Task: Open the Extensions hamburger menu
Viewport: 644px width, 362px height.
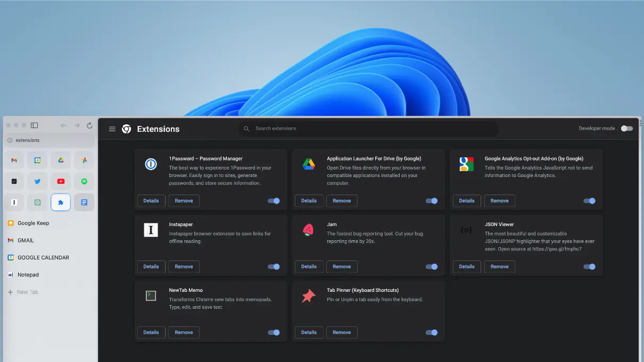Action: point(112,129)
